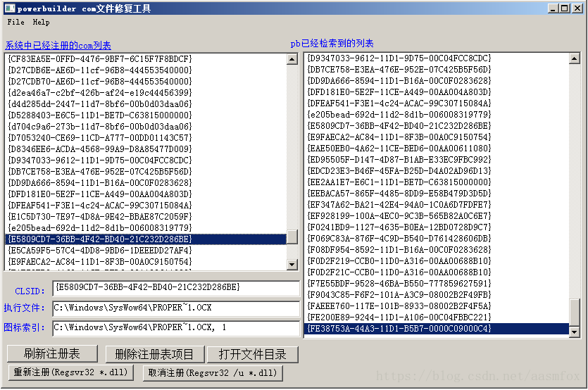The width and height of the screenshot is (588, 390).
Task: Select {e205bead-692d-11d2-8d1b-006008319779} in right list
Action: click(x=437, y=114)
